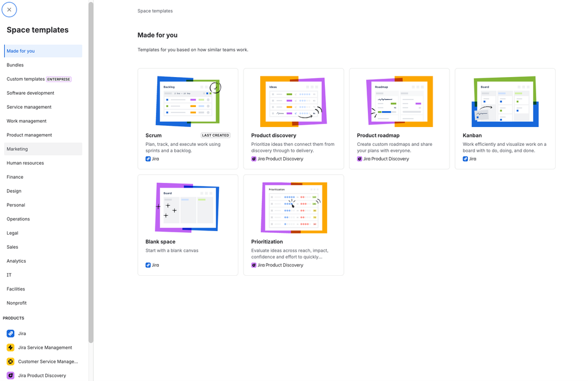Click the sidebar vertical scrollbar

coord(91,172)
